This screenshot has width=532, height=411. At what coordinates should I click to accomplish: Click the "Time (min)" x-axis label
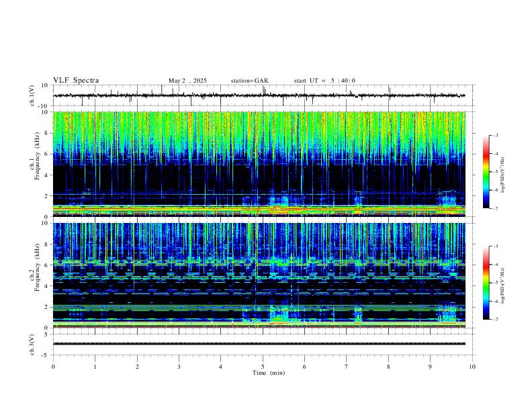[269, 373]
